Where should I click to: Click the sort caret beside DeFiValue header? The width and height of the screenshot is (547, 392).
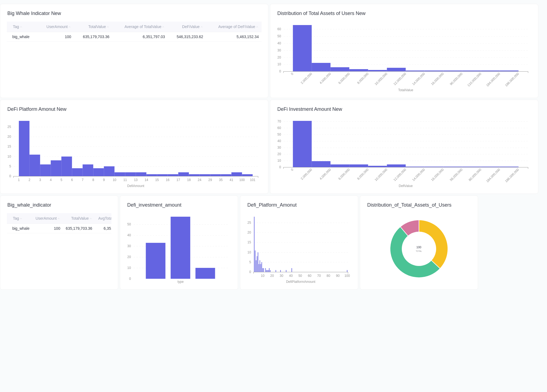pyautogui.click(x=202, y=27)
